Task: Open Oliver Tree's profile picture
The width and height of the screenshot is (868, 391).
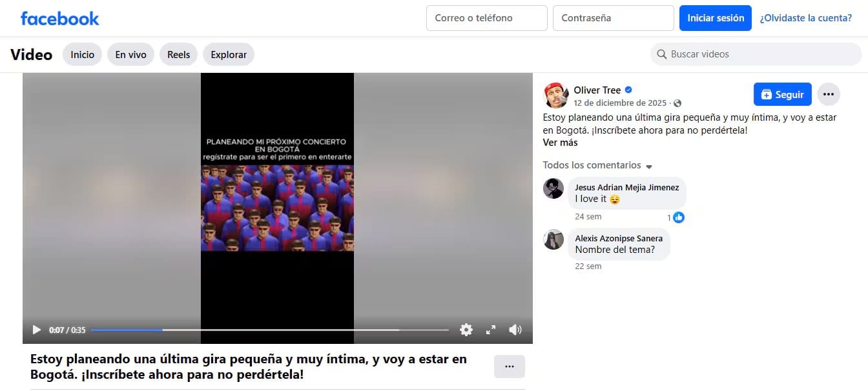Action: tap(555, 95)
